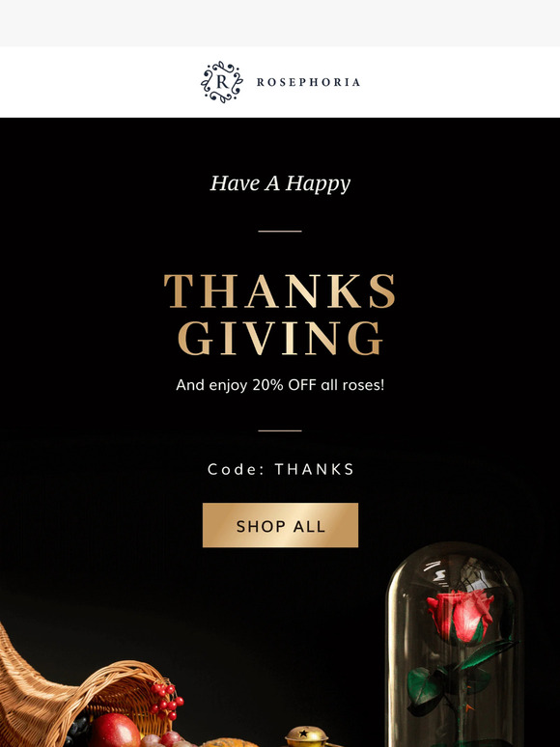Screen dimensions: 560x747
Task: Click the gold bell with star
Action: pos(306,736)
